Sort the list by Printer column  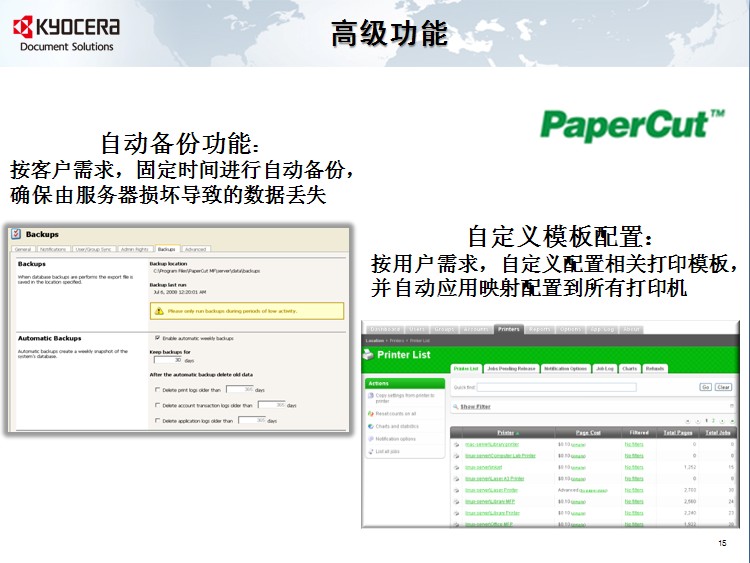pos(505,432)
